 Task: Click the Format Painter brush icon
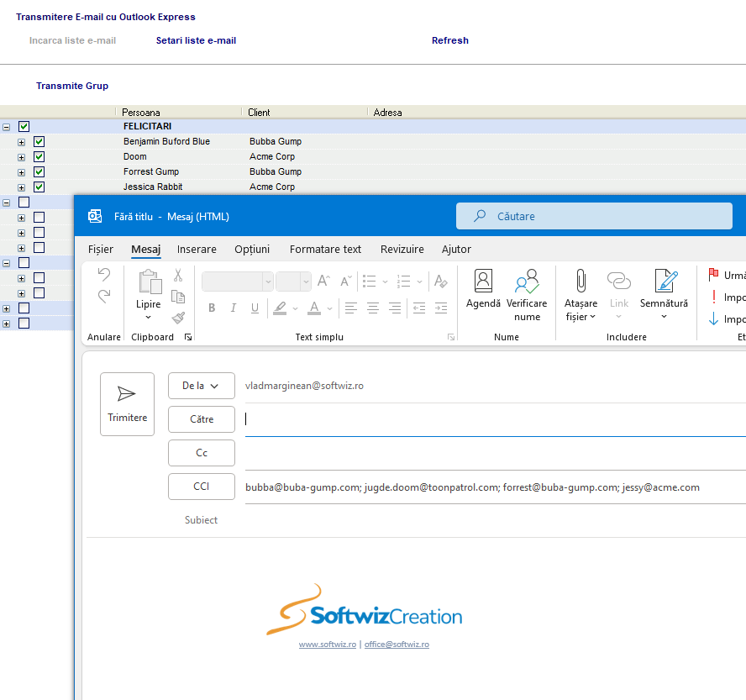tap(178, 318)
